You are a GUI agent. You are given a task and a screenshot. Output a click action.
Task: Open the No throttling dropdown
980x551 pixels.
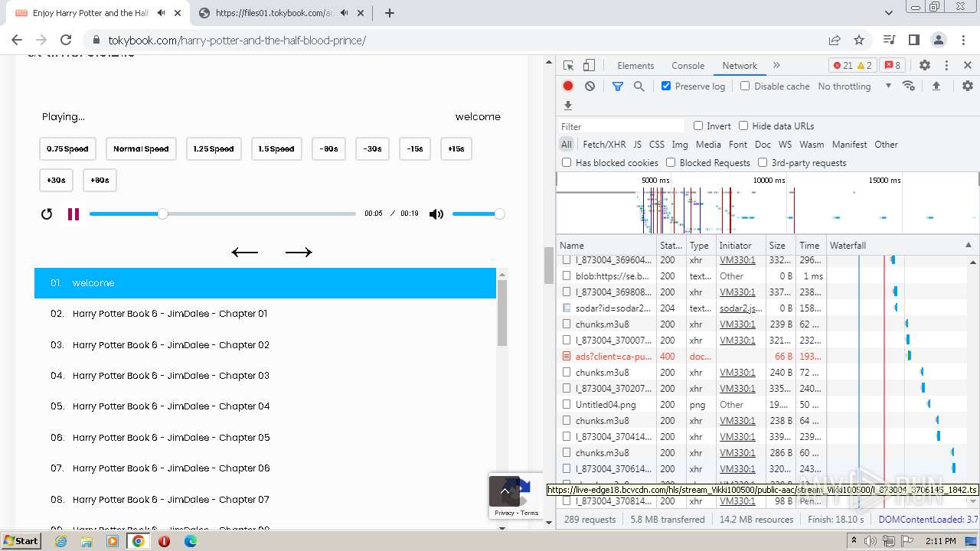[x=854, y=86]
